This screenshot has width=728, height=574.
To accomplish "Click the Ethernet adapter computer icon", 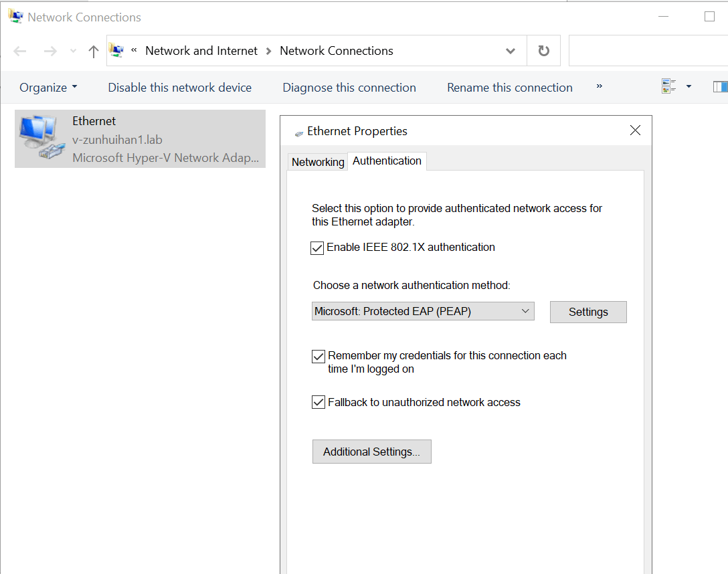I will (40, 137).
